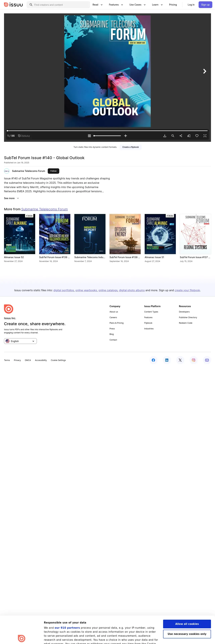This screenshot has width=215, height=644.
Task: Open the Submarine Telelecoms Forum link
Action: point(45,209)
